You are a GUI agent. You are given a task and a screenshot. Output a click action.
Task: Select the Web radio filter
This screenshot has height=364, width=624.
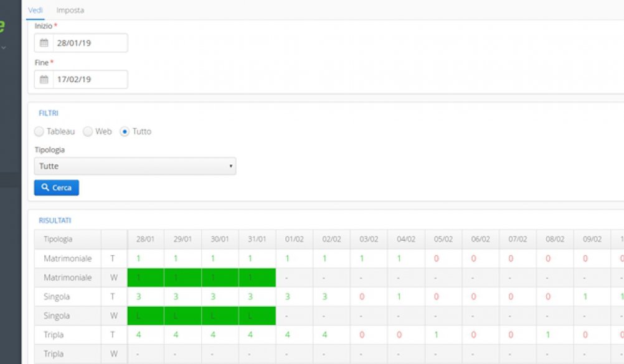[x=88, y=132]
